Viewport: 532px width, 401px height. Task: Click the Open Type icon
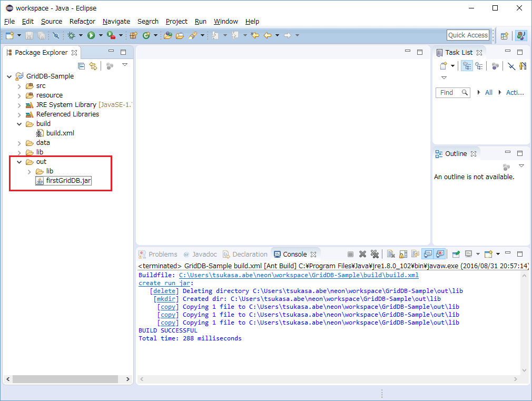168,35
